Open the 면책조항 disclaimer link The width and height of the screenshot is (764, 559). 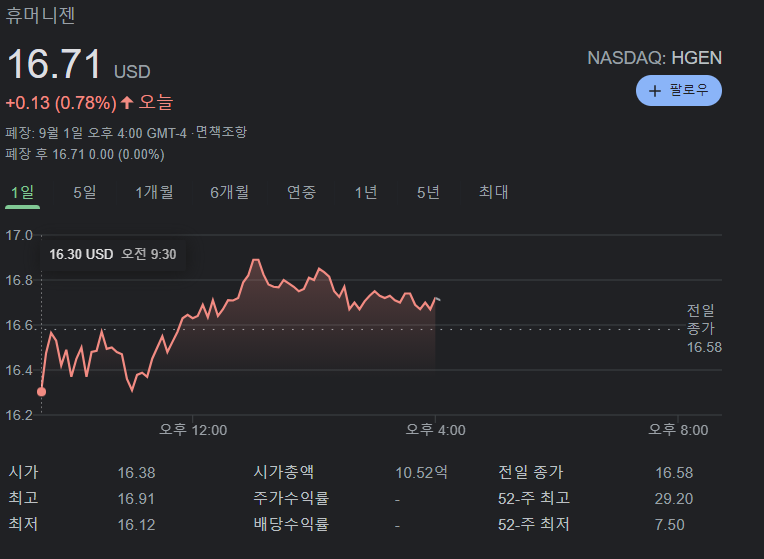(x=221, y=132)
